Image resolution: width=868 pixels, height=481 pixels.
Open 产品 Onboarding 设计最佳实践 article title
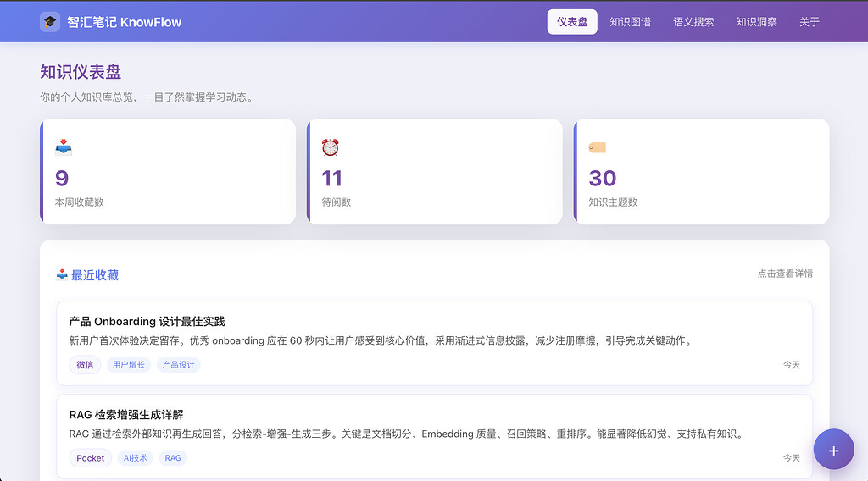(x=147, y=322)
